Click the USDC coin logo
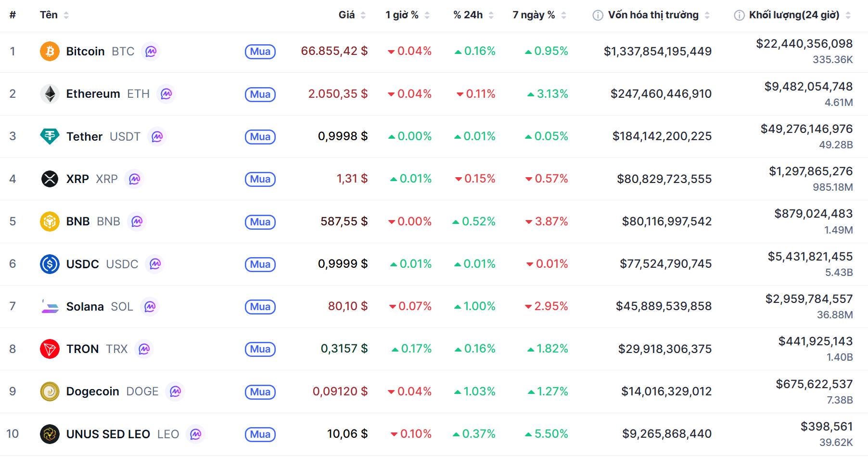The height and width of the screenshot is (457, 868). [50, 264]
